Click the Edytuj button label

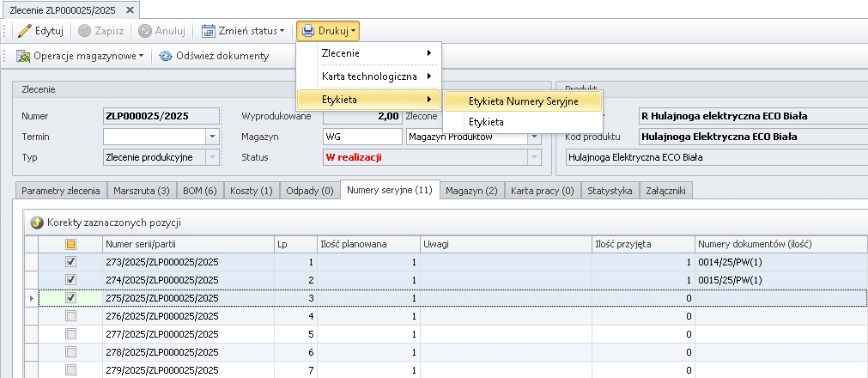[x=49, y=31]
